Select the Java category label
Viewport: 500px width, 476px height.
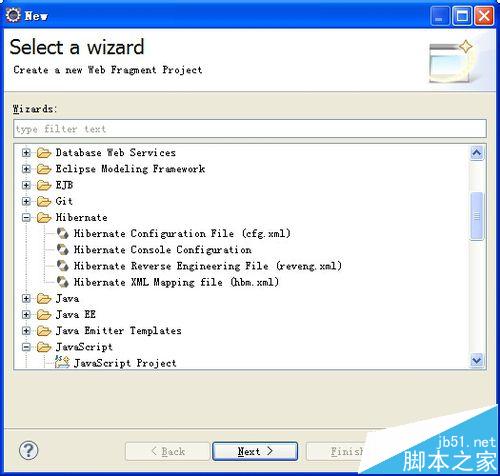pyautogui.click(x=67, y=298)
